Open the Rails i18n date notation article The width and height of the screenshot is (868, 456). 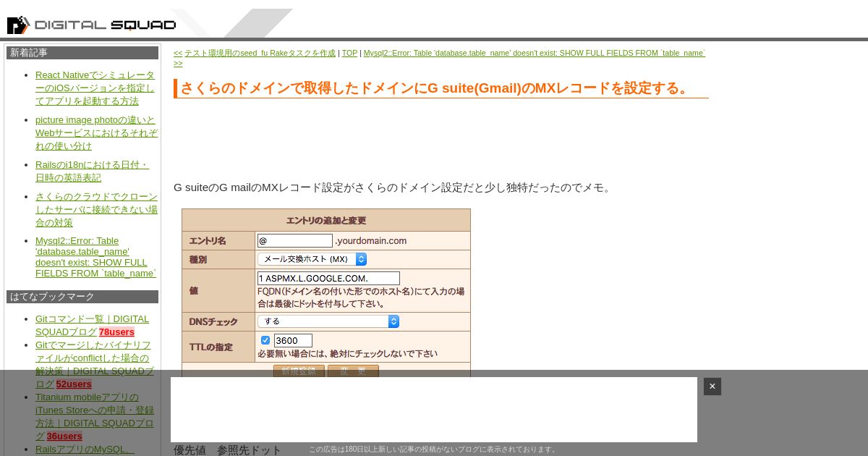(x=93, y=172)
